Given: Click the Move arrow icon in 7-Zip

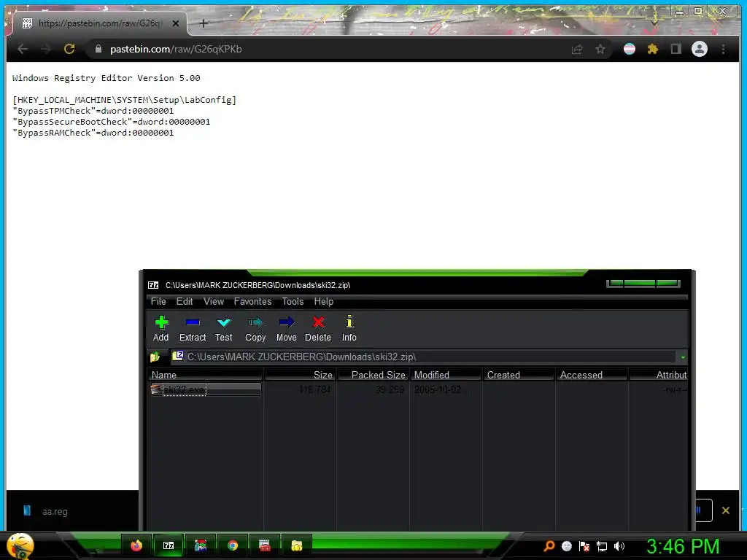Looking at the screenshot, I should [286, 329].
